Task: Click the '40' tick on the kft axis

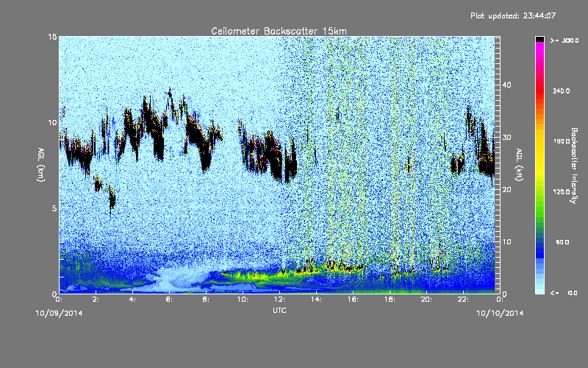Action: click(x=506, y=85)
